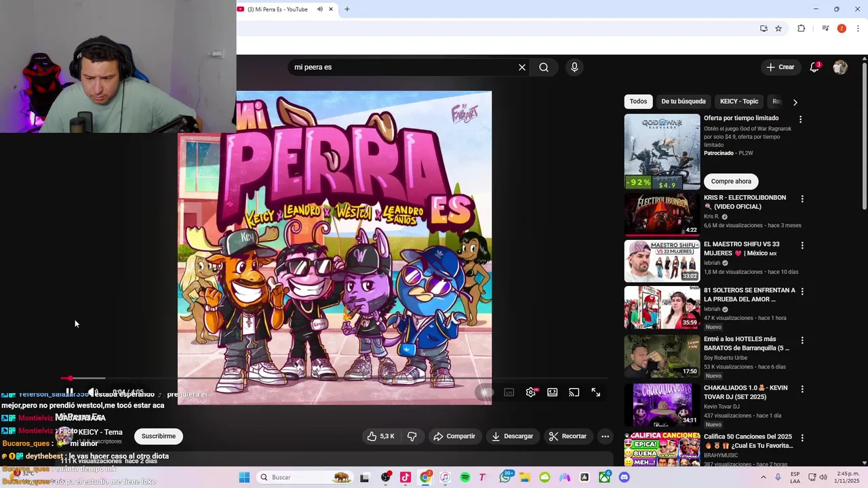Toggle autoplay switch in the player
Viewport: 868px width, 488px height.
coord(485,392)
